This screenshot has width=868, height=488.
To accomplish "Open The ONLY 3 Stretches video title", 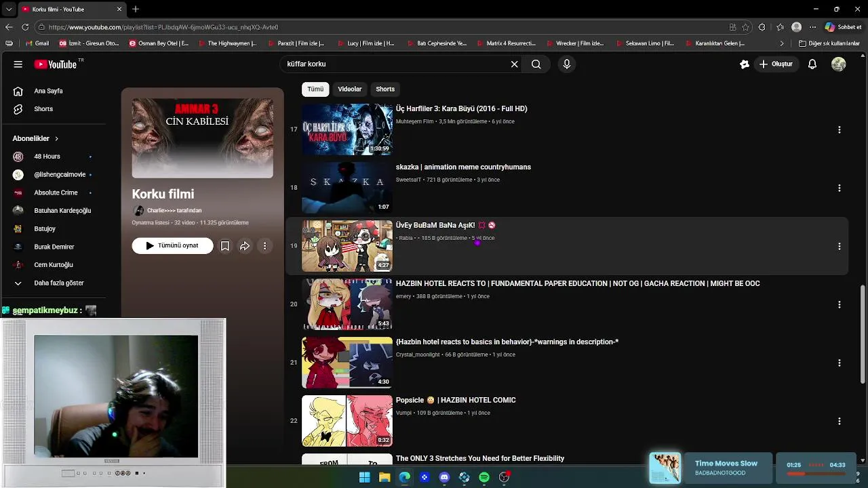I will point(480,459).
